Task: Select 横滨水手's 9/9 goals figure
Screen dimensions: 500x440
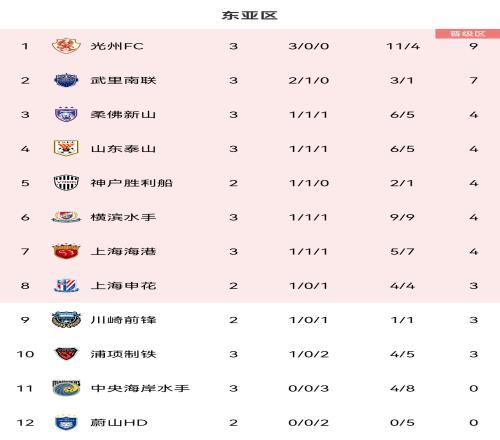Action: (402, 217)
